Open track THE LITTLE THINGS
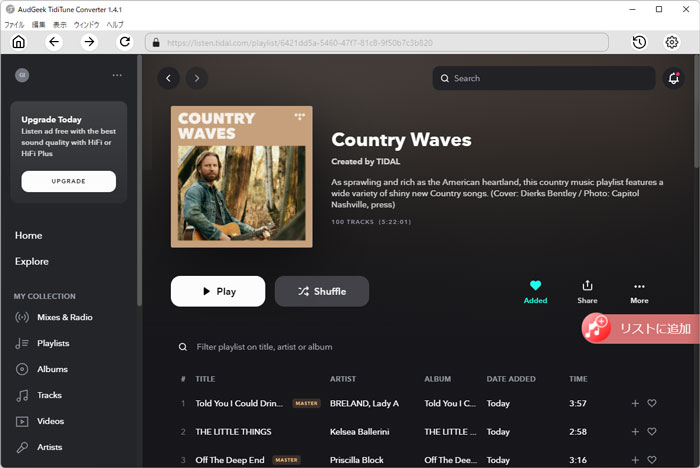Image resolution: width=700 pixels, height=468 pixels. click(x=233, y=432)
